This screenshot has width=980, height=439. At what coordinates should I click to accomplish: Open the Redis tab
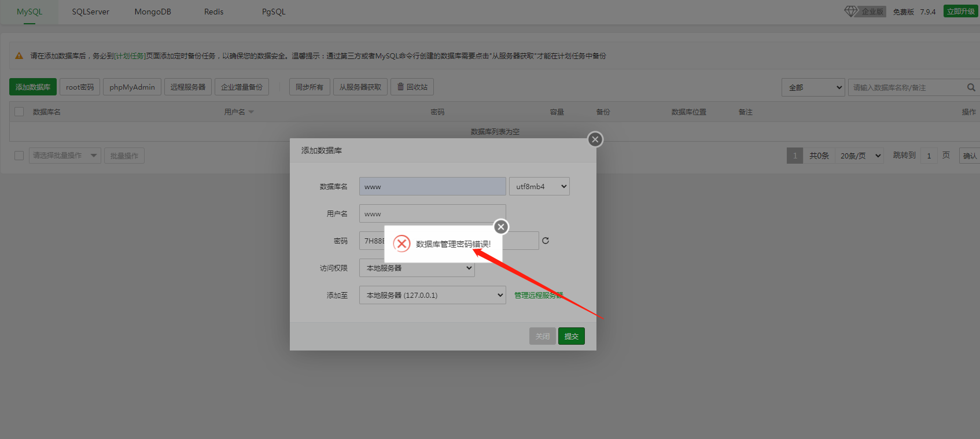213,12
